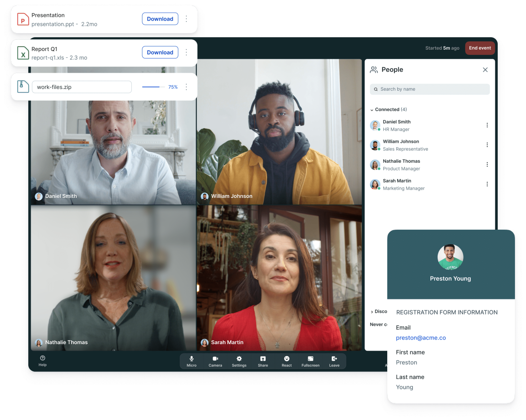Download the Report Q1 file
Viewport: 526px width, 420px height.
point(160,52)
